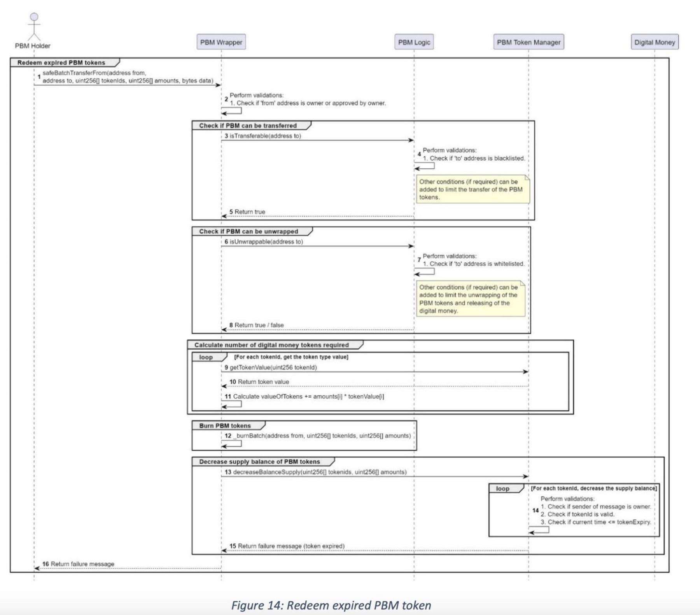This screenshot has height=615, width=700.
Task: Select the yellow note about limiting PBM transfer
Action: (472, 189)
